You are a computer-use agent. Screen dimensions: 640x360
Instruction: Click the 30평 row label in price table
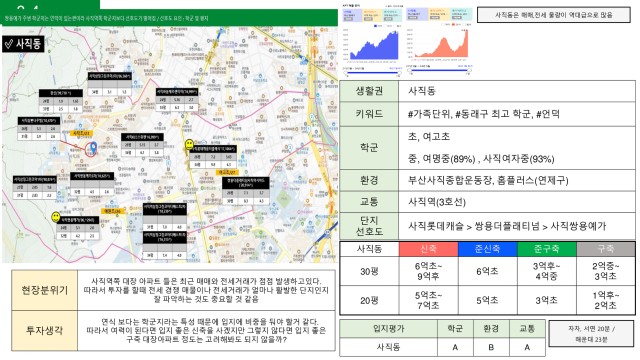coord(369,271)
